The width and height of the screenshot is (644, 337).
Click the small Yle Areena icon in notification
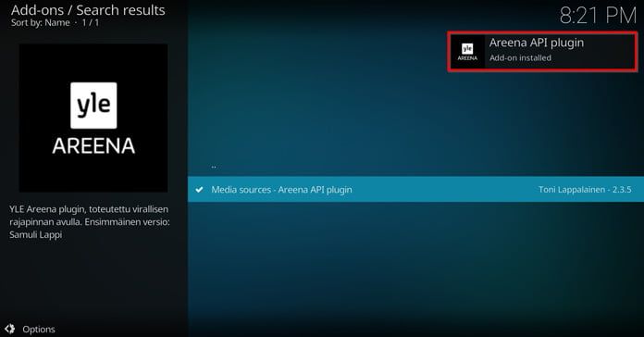(x=467, y=53)
